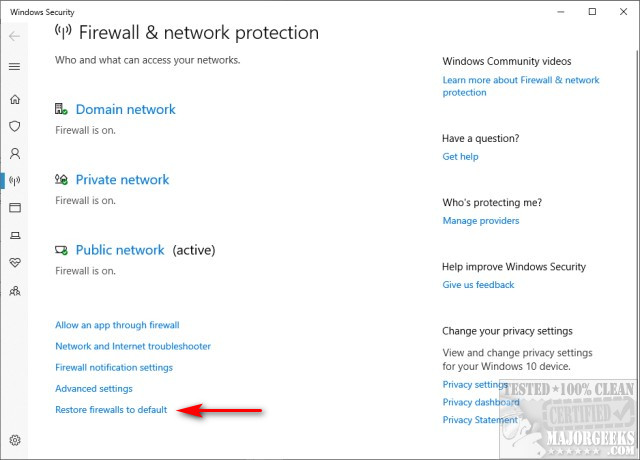Viewport: 640px width, 460px height.
Task: Click Restore firewalls to default
Action: (x=111, y=409)
